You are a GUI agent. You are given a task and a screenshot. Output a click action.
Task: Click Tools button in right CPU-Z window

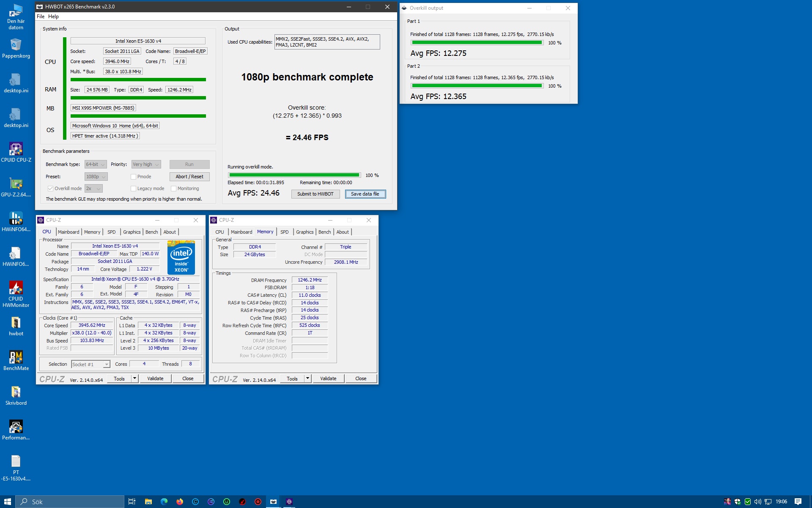292,378
